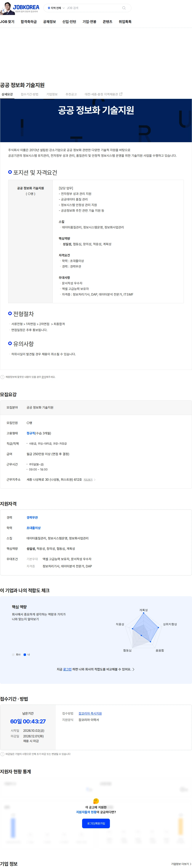Open the 지역 전체 region dropdown
The width and height of the screenshot is (192, 868).
[x=56, y=8]
